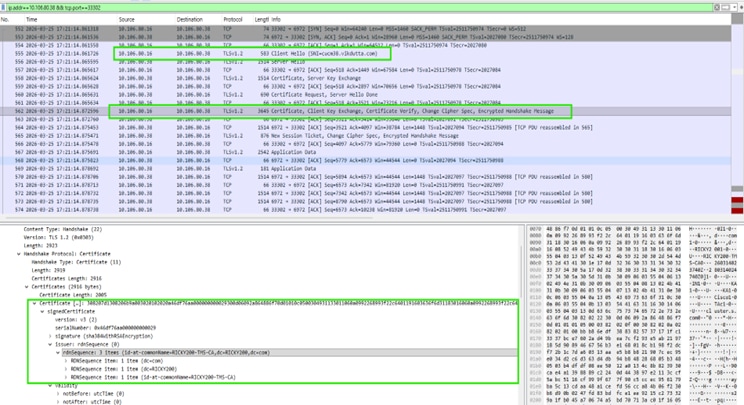Select packet 567 Application Data row
Viewport: 744px width, 405px height.
point(365,152)
